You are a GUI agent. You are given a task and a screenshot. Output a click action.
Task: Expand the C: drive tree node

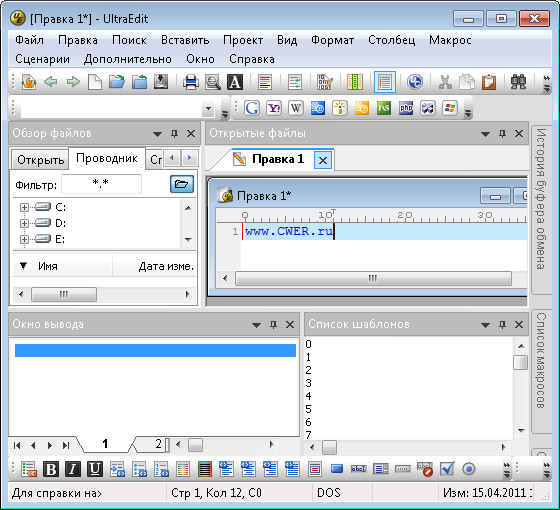[24, 207]
